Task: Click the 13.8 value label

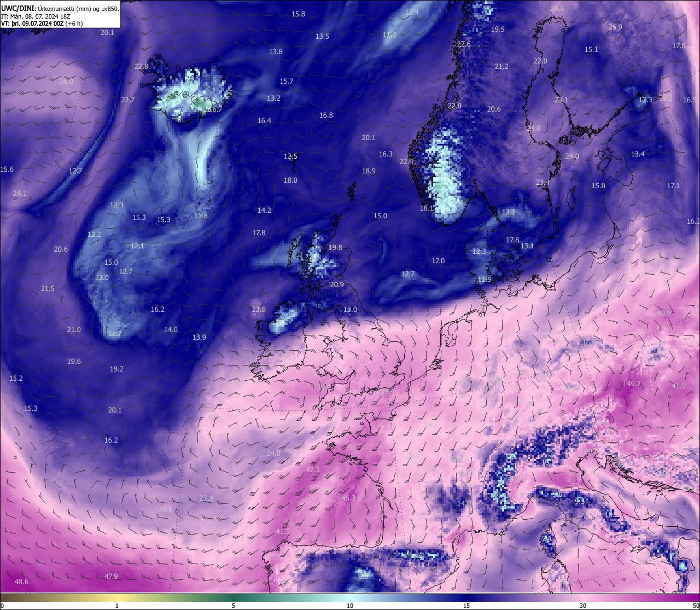Action: (x=276, y=52)
